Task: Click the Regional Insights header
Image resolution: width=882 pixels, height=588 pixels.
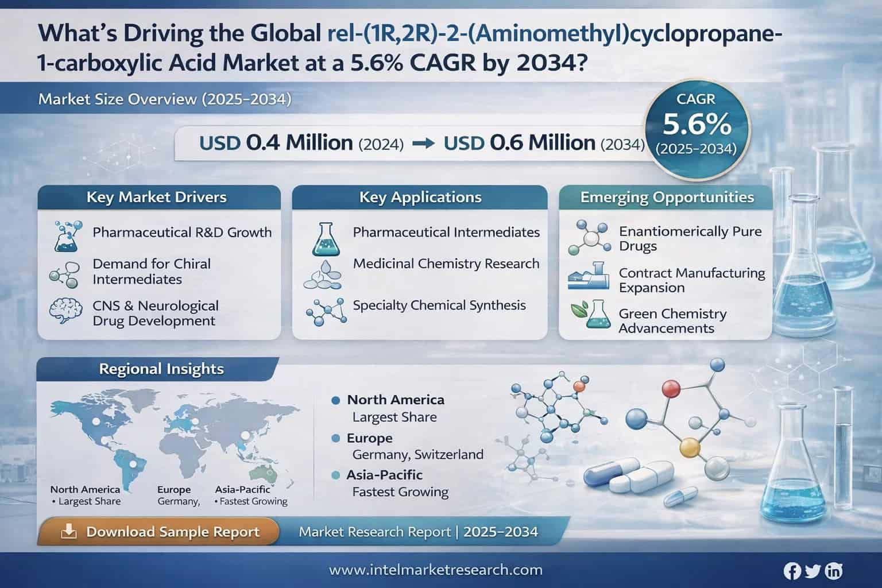Action: coord(161,369)
